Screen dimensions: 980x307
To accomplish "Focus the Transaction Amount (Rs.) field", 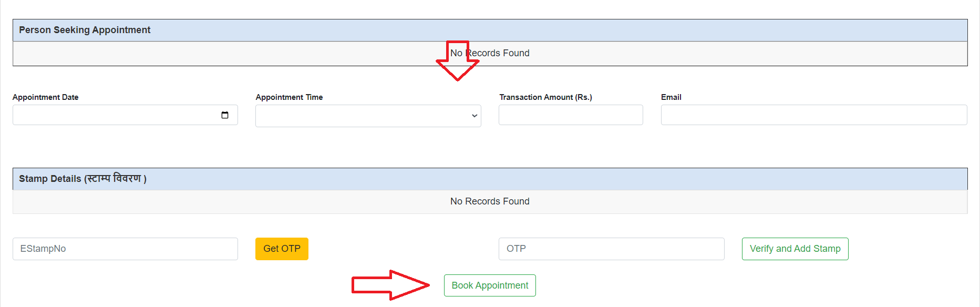I will coord(570,115).
